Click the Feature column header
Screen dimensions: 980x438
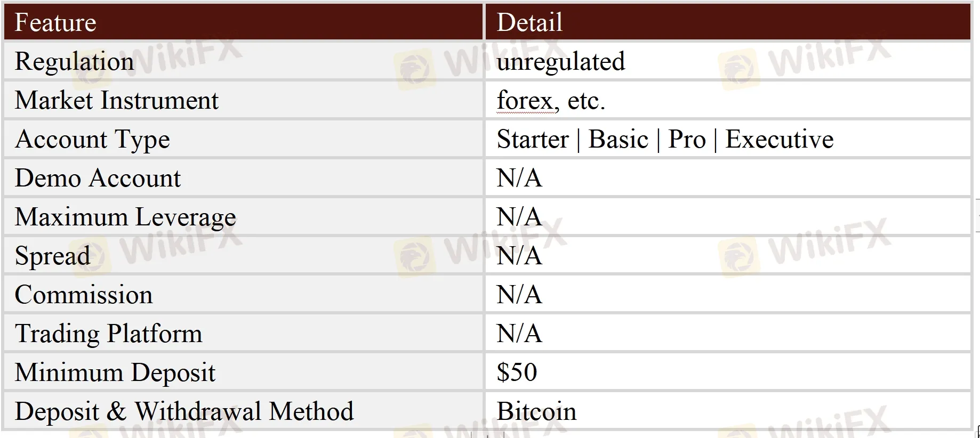point(55,22)
